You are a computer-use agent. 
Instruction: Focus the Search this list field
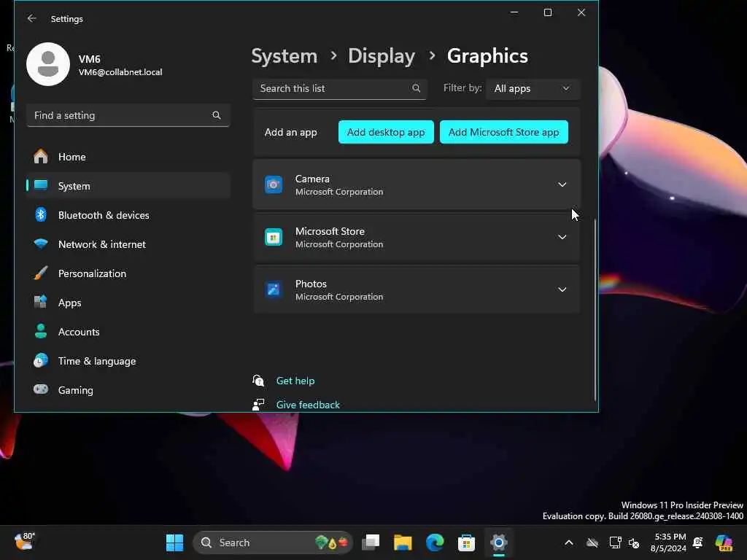click(339, 89)
